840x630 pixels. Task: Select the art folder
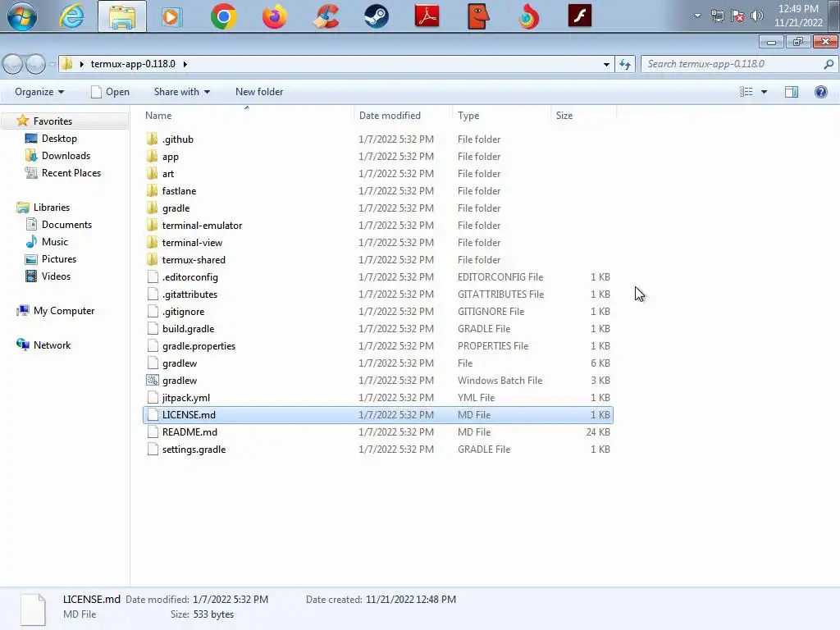377,174
